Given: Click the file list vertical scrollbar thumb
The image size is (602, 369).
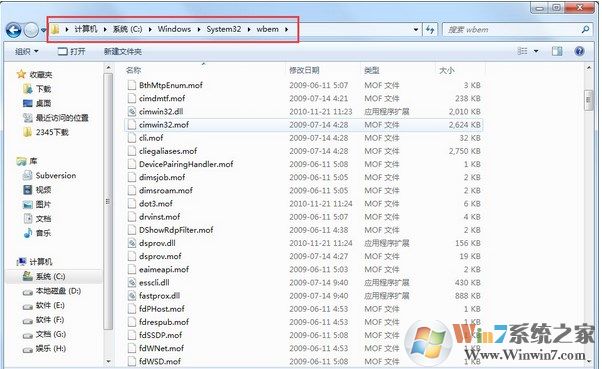Looking at the screenshot, I should [x=588, y=100].
